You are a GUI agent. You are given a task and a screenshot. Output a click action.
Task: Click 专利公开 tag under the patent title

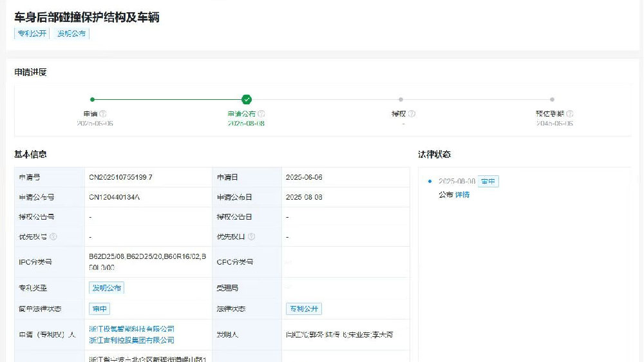tap(32, 33)
